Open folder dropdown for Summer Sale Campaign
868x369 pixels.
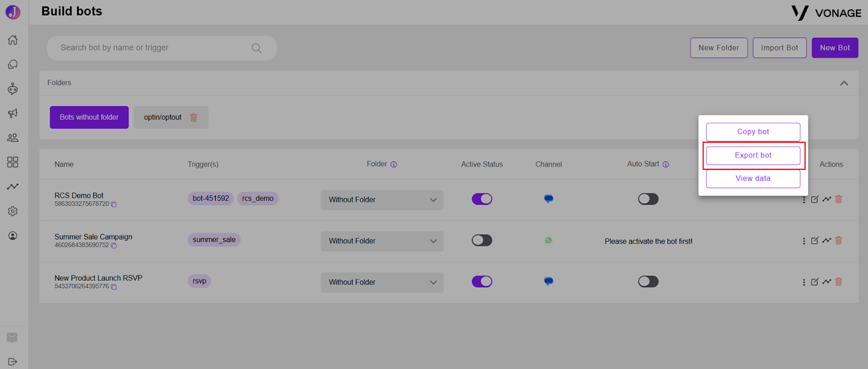click(x=382, y=241)
